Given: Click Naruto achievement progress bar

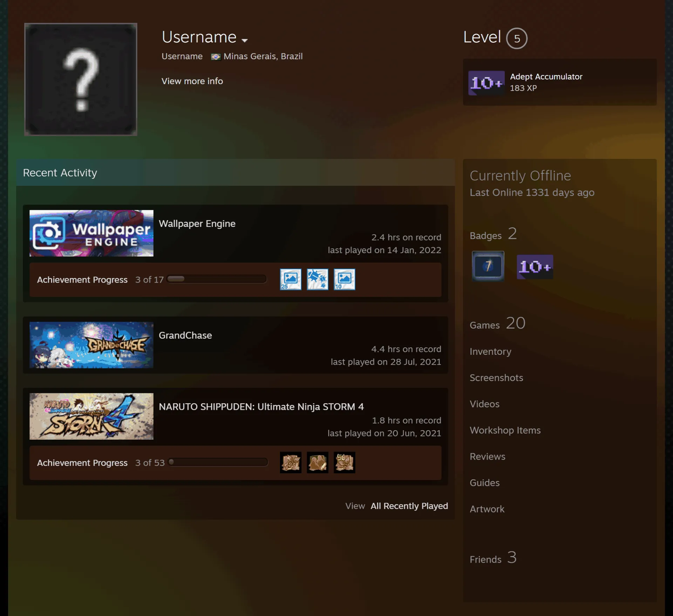Looking at the screenshot, I should (x=218, y=462).
